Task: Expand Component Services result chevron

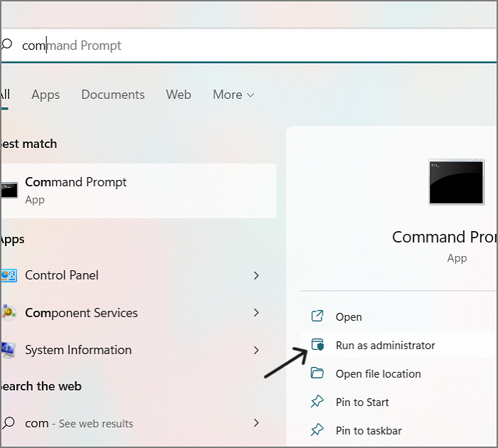Action: tap(257, 313)
